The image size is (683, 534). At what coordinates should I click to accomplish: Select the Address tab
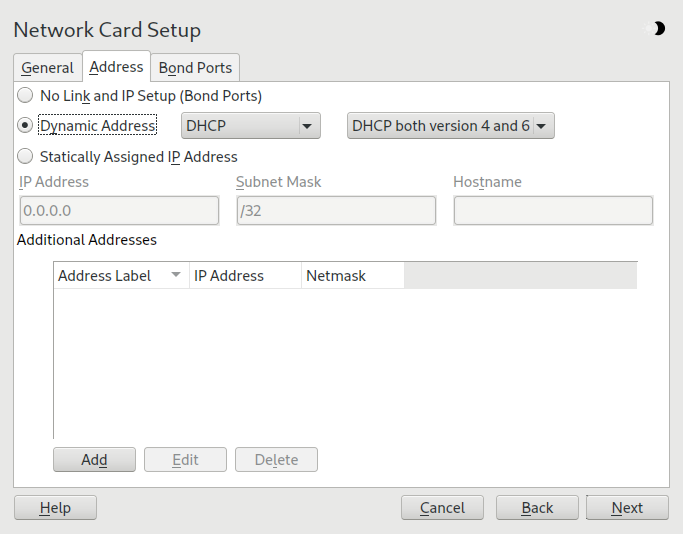(116, 67)
